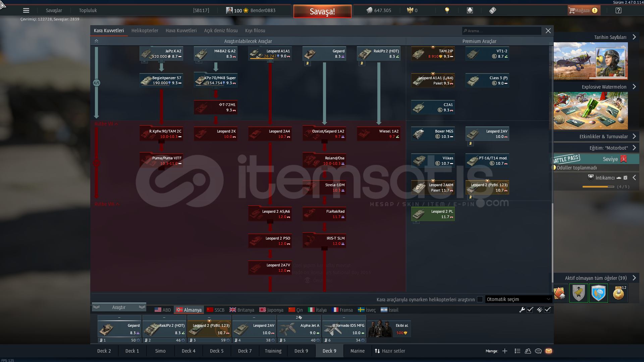Switch to the Marine preset

pos(357,351)
